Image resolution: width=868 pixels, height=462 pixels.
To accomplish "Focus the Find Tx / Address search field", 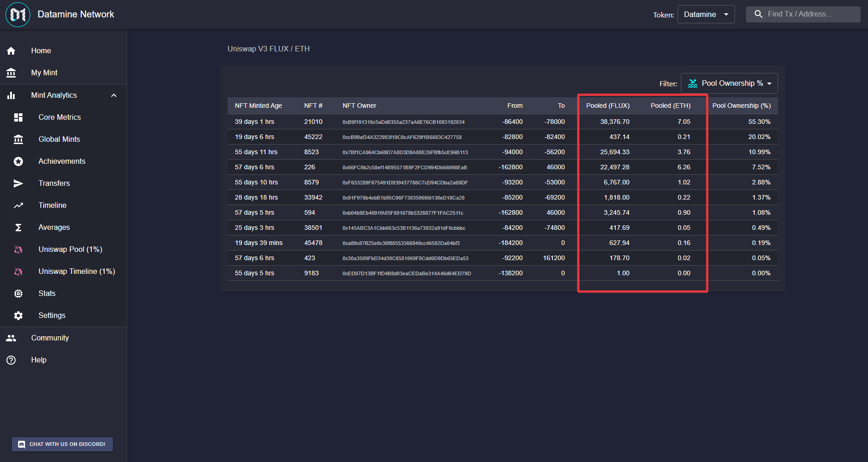I will coord(803,14).
